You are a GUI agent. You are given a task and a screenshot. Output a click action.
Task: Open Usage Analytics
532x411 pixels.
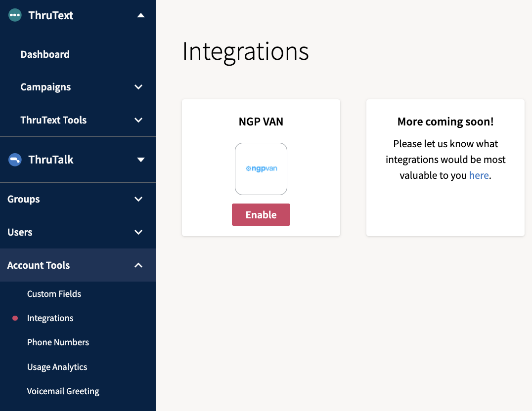tap(57, 367)
